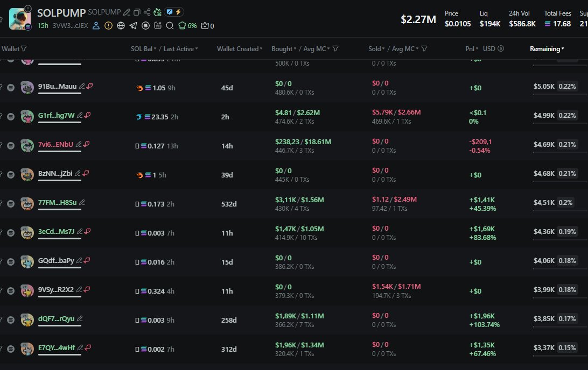Screen dimensions: 588x370
Task: Copy the 3VW3...cJEX contract address
Action: point(70,26)
